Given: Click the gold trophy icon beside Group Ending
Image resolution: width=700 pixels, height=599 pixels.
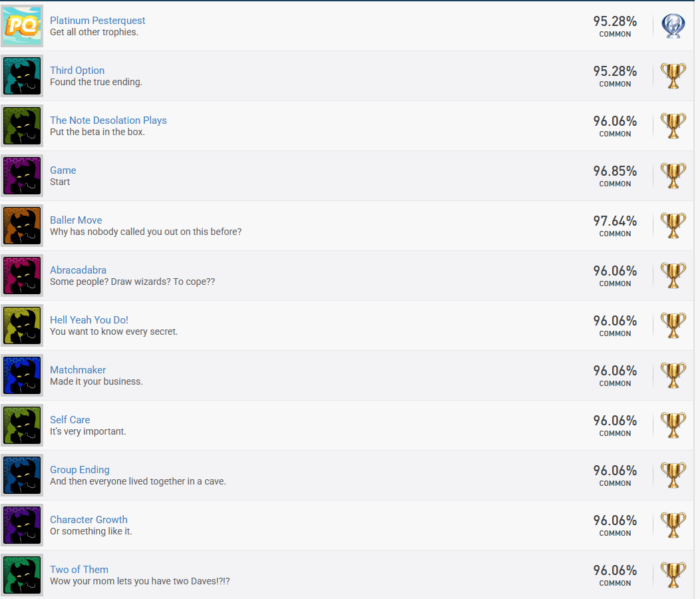Looking at the screenshot, I should 673,475.
